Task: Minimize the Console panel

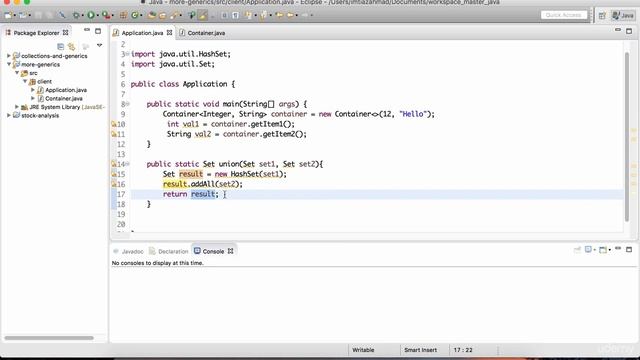Action: (x=618, y=249)
